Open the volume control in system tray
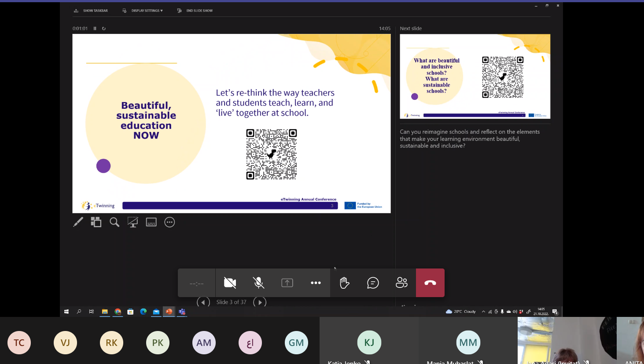The height and width of the screenshot is (364, 644). (515, 312)
